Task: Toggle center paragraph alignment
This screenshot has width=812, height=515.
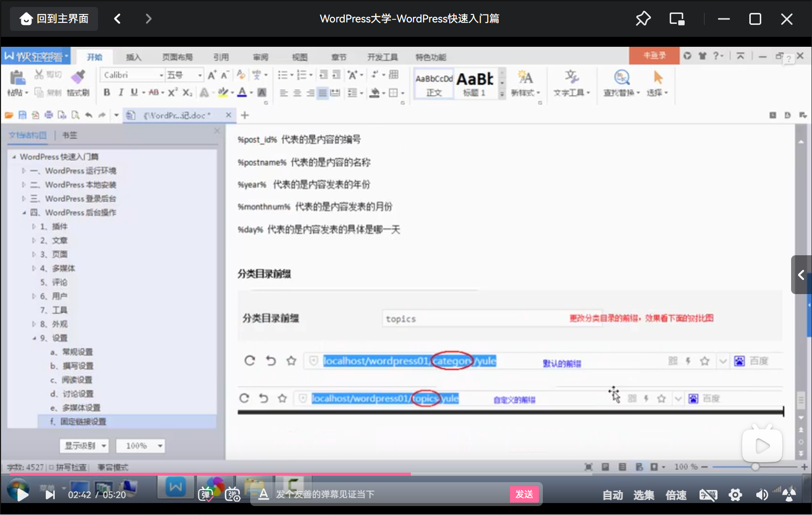Action: click(x=297, y=93)
